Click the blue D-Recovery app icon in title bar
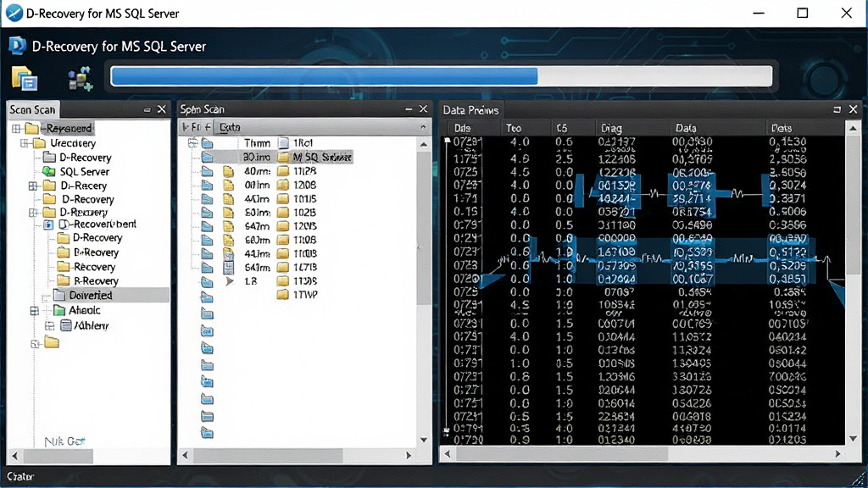 14,13
